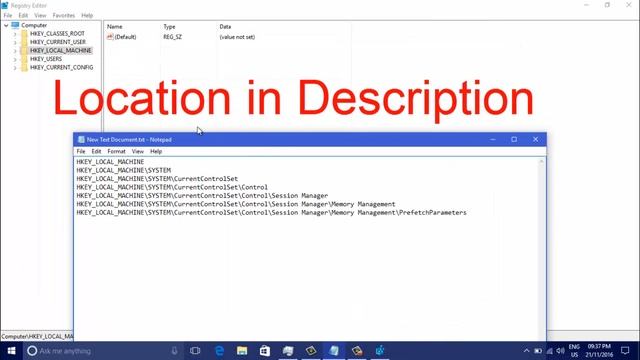Click the first Notepad line HKEY_LOCAL_MACHINE
This screenshot has width=640, height=360.
click(x=110, y=162)
